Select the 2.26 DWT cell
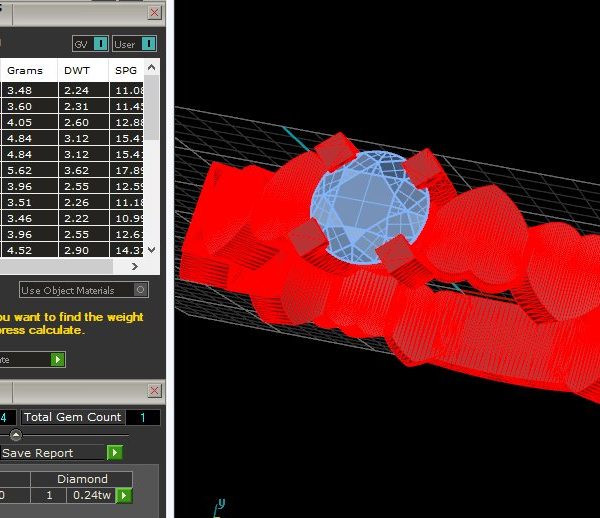This screenshot has height=518, width=600. pos(84,202)
